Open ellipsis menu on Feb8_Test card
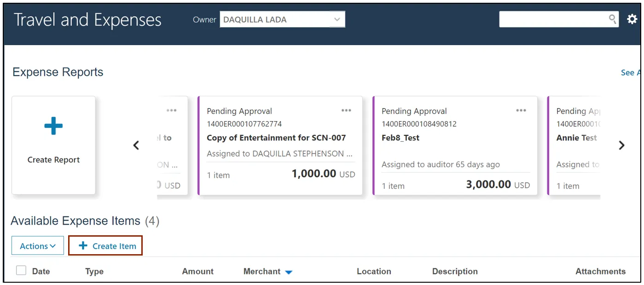 coord(521,111)
